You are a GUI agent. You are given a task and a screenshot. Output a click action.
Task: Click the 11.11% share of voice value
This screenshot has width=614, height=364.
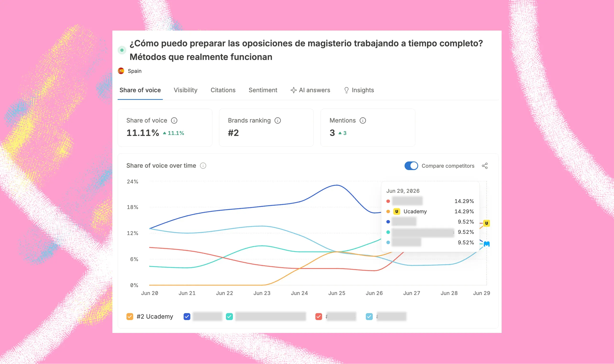[x=143, y=133]
